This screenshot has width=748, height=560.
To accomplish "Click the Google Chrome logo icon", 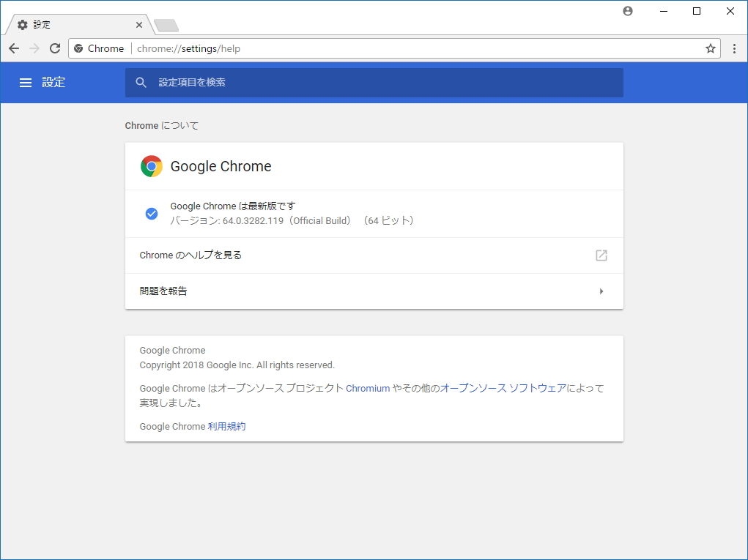I will [x=151, y=166].
